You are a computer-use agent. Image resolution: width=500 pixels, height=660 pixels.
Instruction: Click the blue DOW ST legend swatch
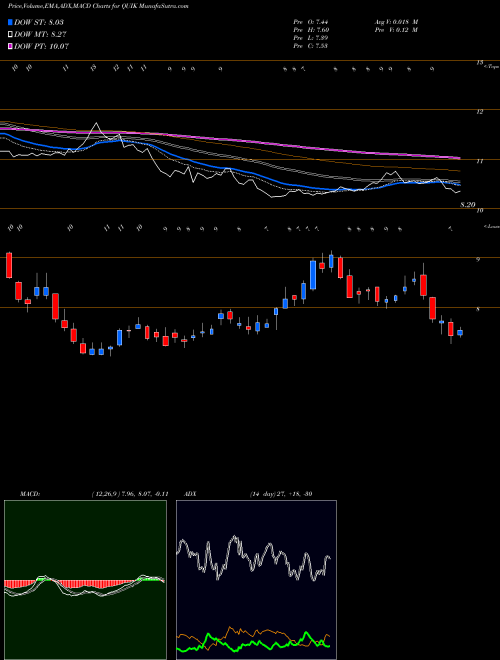pyautogui.click(x=10, y=22)
